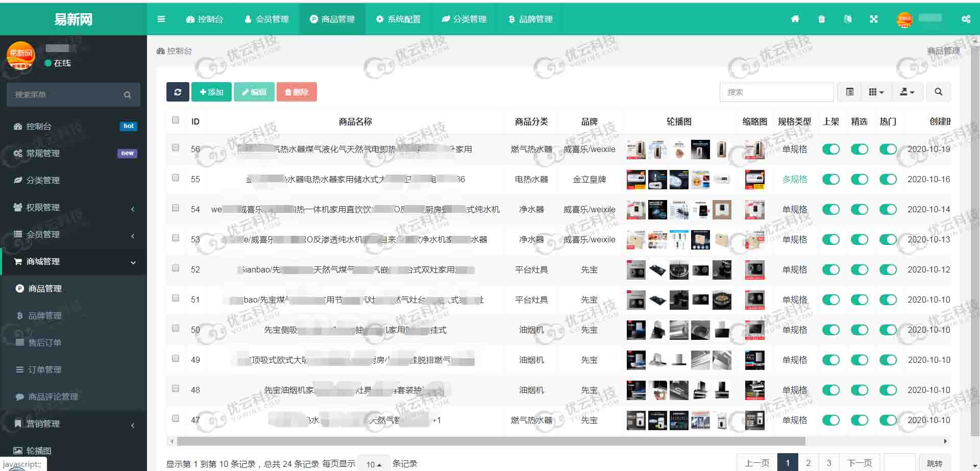Viewport: 980px width, 471px height.
Task: Click the hamburger menu toggle icon
Action: tap(161, 19)
